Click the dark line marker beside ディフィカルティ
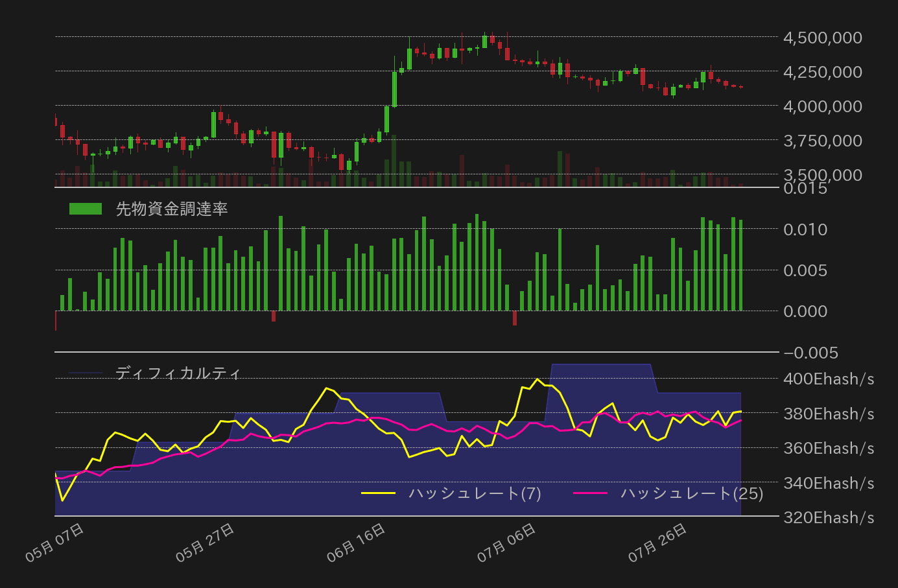This screenshot has width=898, height=588. tap(86, 373)
